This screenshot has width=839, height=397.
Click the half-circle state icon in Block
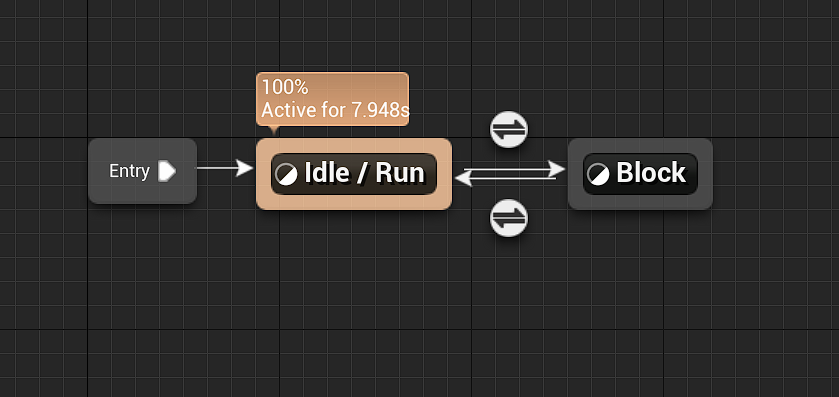(x=598, y=174)
